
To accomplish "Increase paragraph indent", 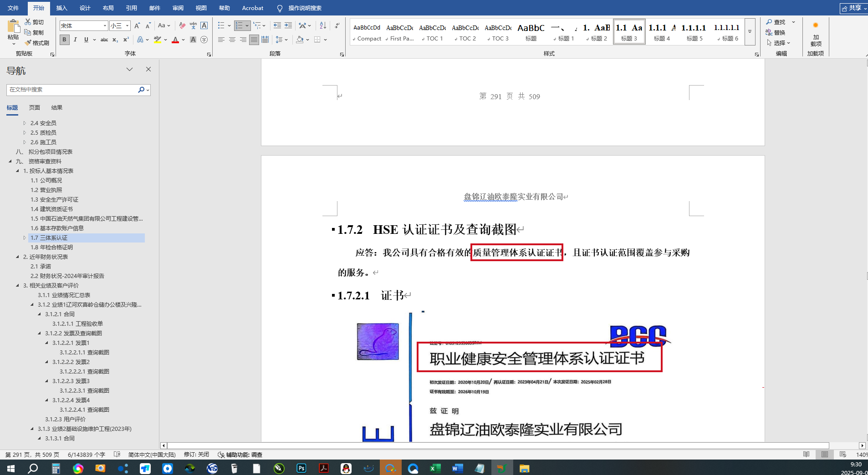I will pos(288,26).
